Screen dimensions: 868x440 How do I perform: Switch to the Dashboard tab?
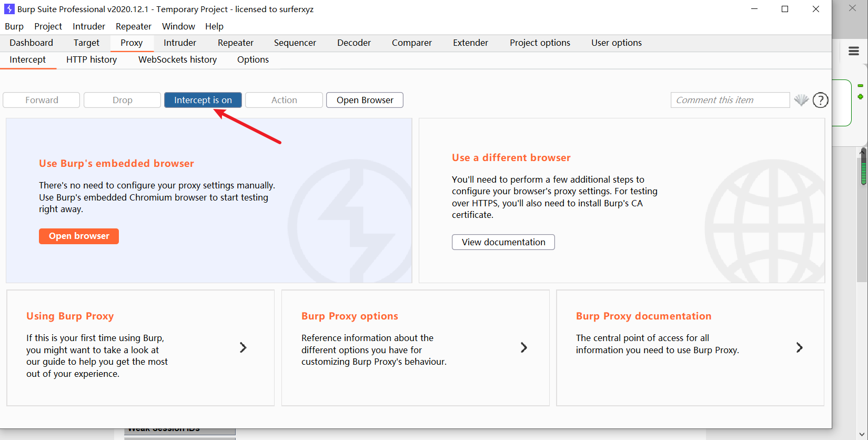(31, 43)
